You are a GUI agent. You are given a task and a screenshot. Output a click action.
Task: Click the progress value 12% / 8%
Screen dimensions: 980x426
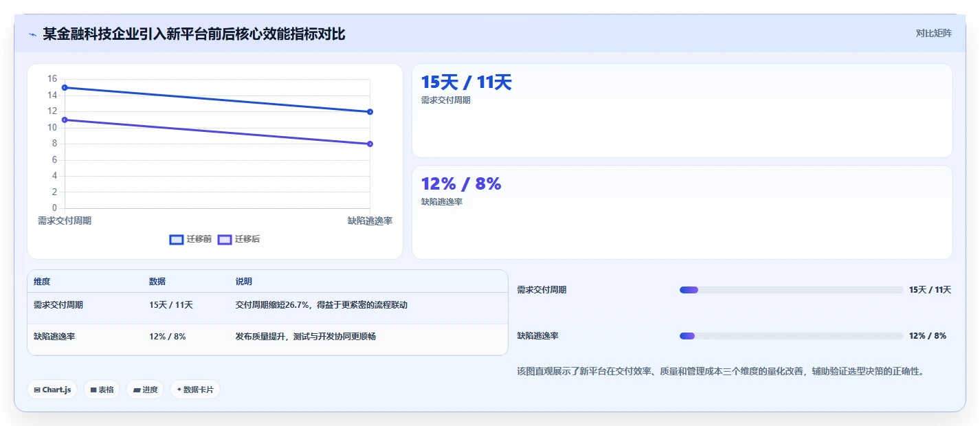[927, 336]
